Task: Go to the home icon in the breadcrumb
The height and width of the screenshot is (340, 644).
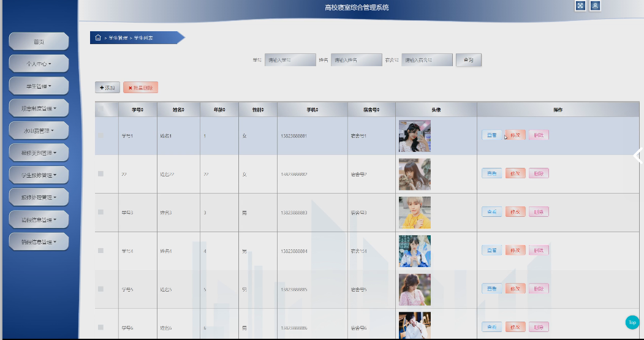Action: tap(98, 37)
